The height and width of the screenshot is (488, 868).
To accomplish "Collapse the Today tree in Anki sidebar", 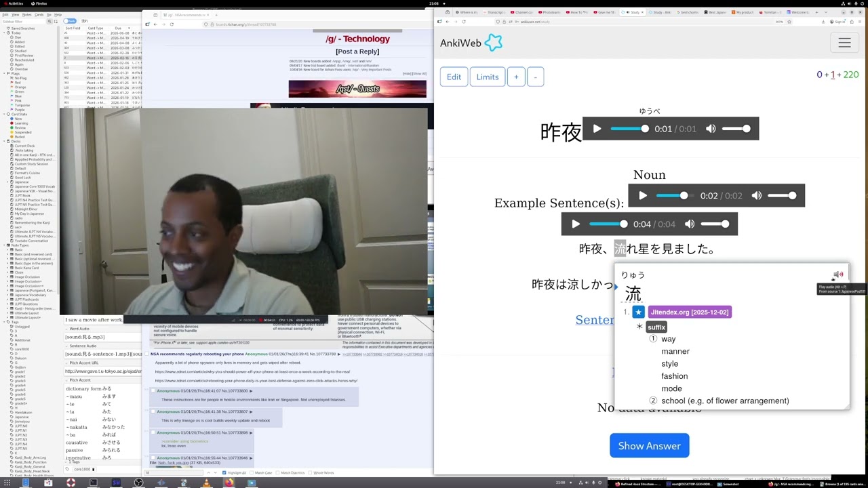I will tap(4, 33).
